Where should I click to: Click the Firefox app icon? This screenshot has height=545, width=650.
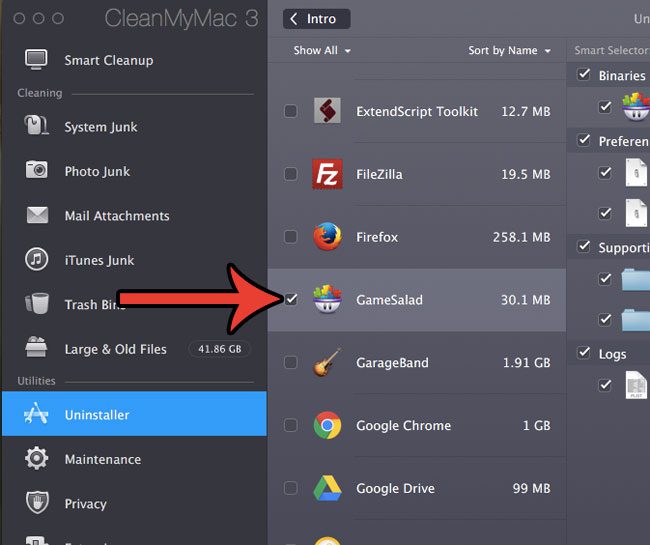click(x=327, y=237)
